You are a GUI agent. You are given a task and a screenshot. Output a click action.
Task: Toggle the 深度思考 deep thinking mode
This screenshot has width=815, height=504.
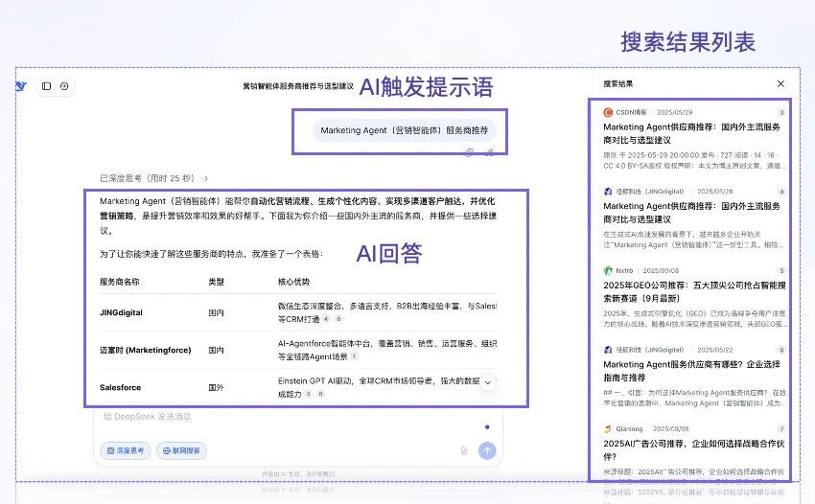pos(125,450)
